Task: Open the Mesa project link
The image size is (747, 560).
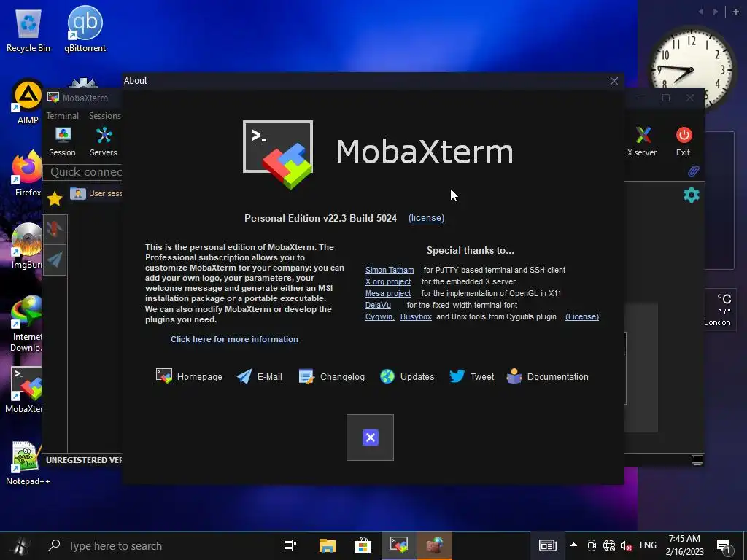Action: click(x=388, y=293)
